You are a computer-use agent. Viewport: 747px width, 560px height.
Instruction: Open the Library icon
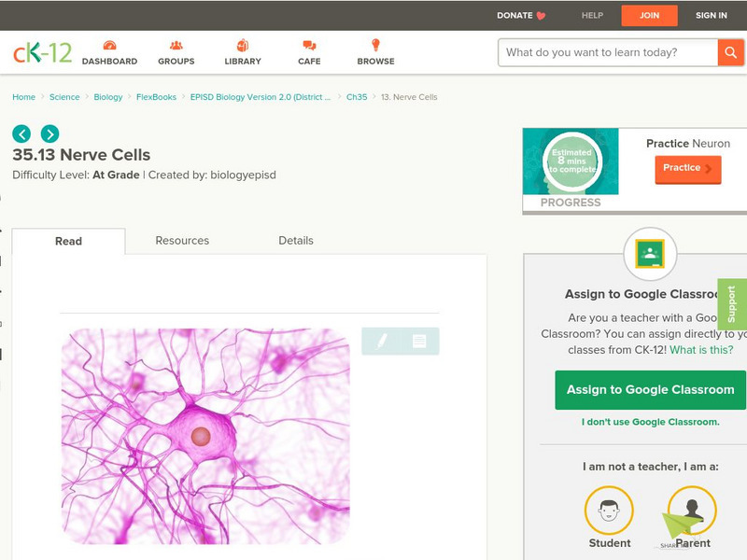243,44
